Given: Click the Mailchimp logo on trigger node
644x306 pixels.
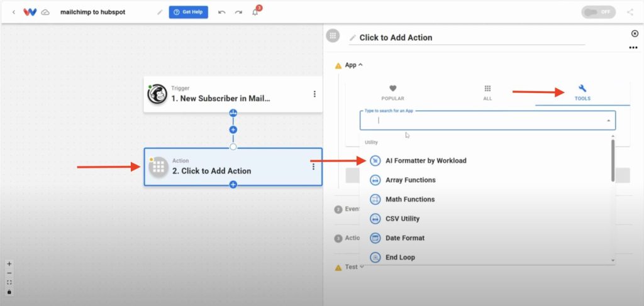Looking at the screenshot, I should [157, 94].
